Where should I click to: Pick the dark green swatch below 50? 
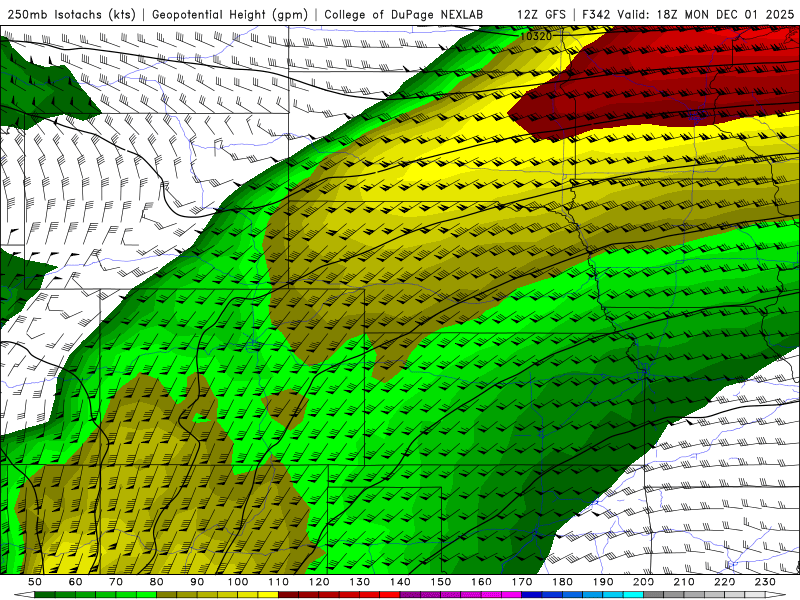[x=44, y=595]
